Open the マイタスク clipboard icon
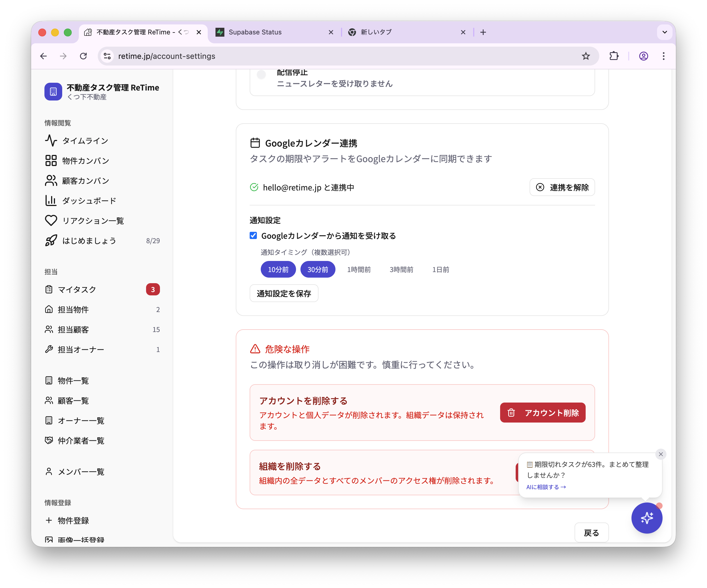 [49, 289]
